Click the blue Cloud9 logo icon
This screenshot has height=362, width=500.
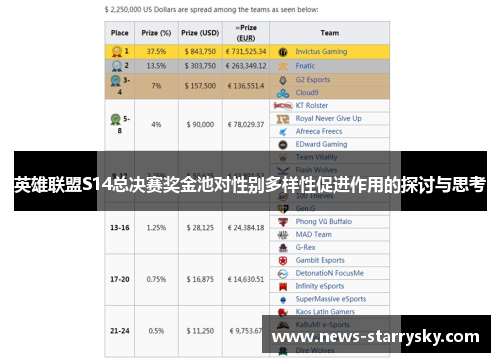(283, 93)
